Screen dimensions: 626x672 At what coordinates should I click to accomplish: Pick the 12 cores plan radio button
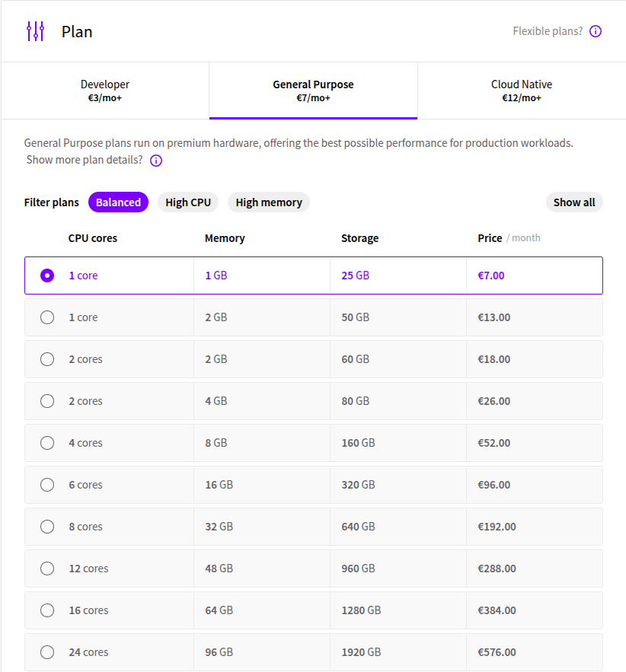point(47,568)
